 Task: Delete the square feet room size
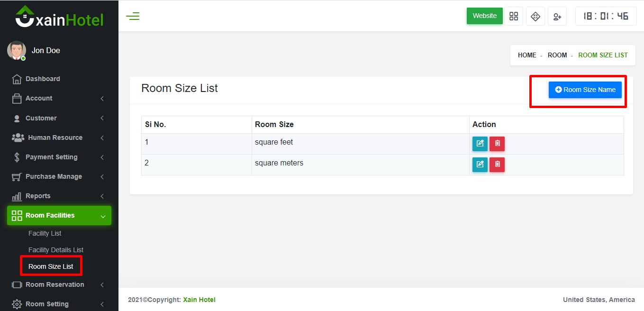(x=497, y=144)
